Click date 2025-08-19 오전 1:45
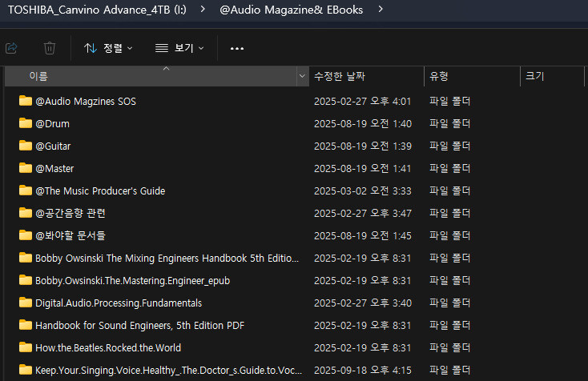 363,236
